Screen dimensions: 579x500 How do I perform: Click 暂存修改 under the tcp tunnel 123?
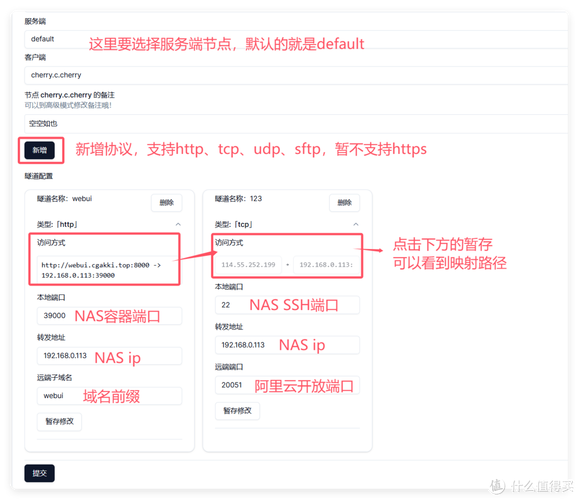pos(237,411)
